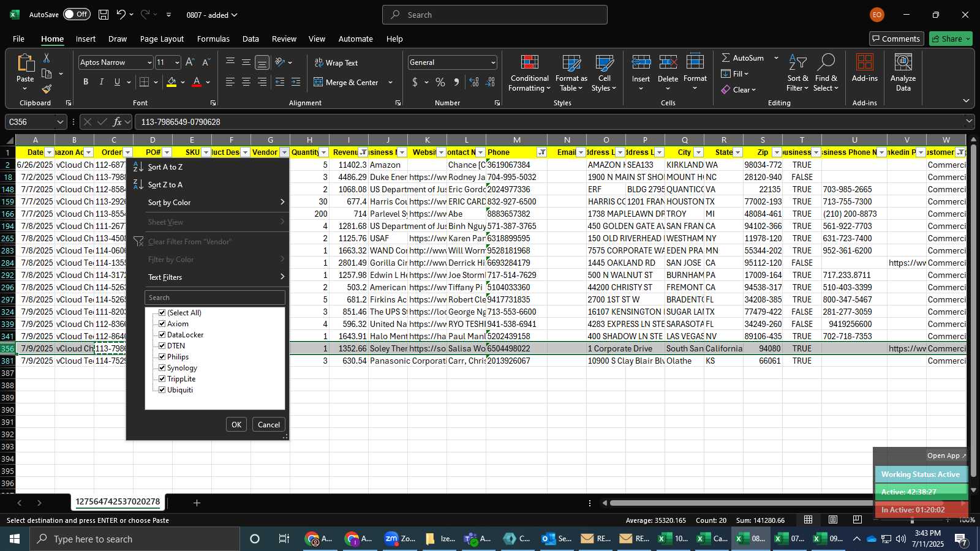Viewport: 980px width, 551px height.
Task: Expand Merge & Center options arrow
Action: coord(390,82)
